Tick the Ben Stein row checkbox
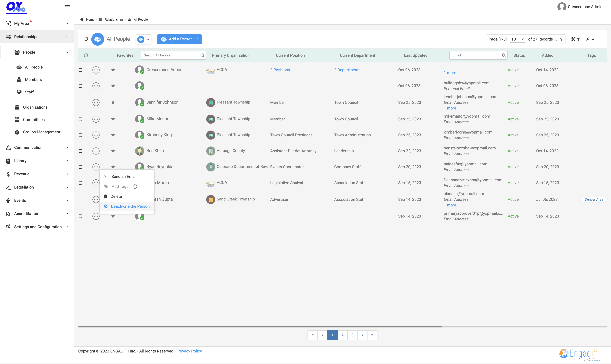Viewport: 611px width, 364px height. (80, 151)
